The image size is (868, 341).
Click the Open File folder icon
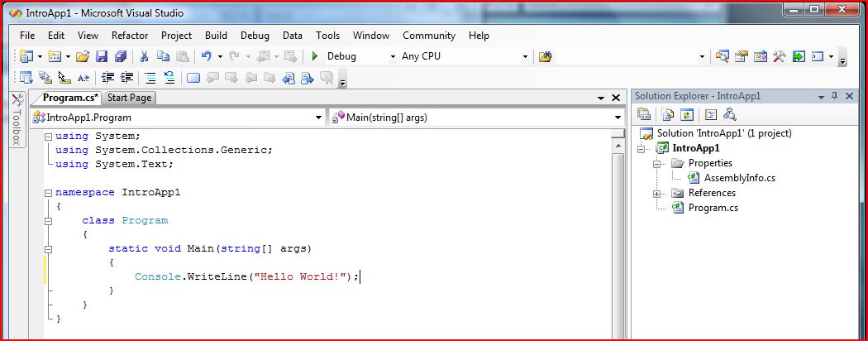83,56
